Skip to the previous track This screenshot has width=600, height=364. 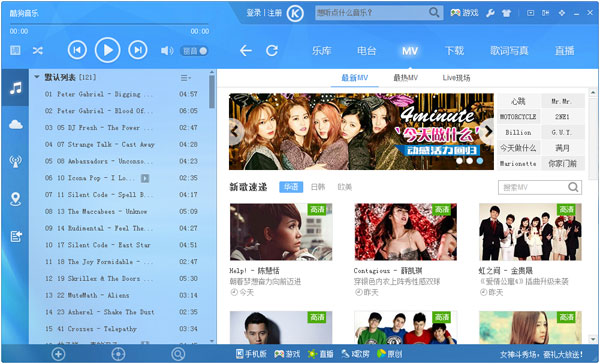coord(77,50)
